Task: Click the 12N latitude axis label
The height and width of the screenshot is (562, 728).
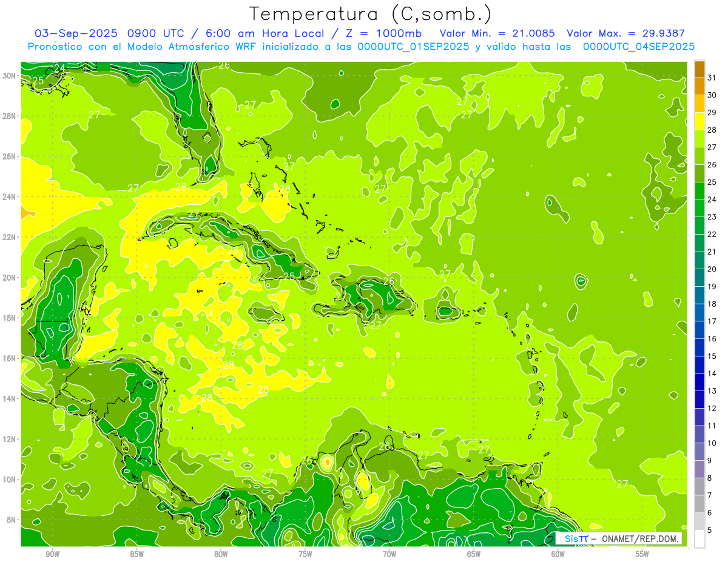Action: coord(9,439)
